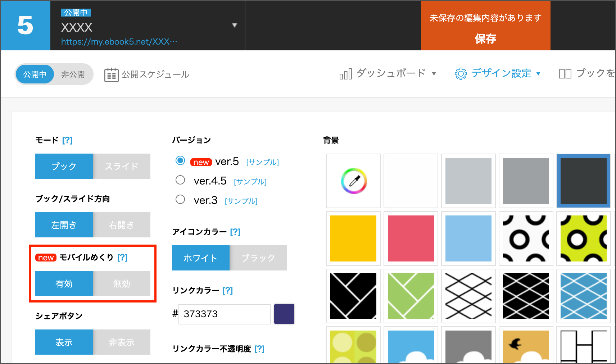Select the gray cloud background
The height and width of the screenshot is (364, 616).
tap(468, 346)
